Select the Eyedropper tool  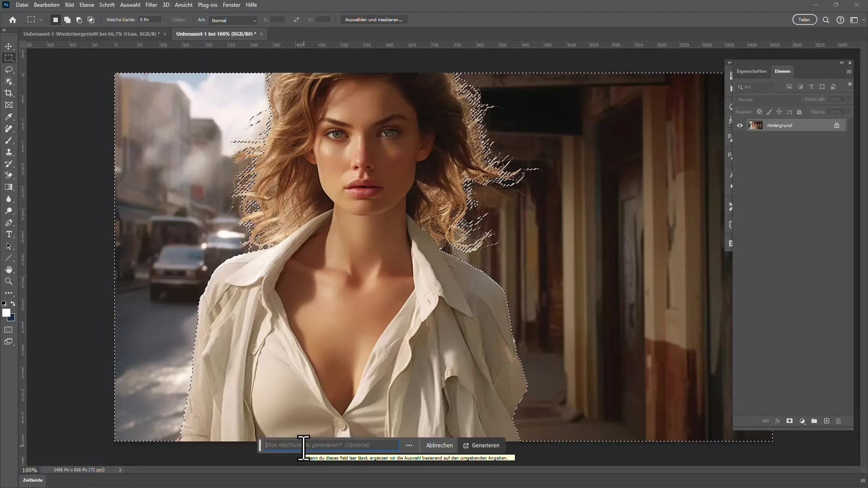9,117
